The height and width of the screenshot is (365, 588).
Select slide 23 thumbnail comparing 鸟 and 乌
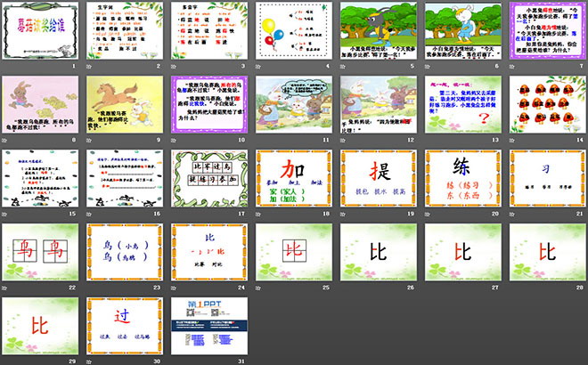pos(125,252)
